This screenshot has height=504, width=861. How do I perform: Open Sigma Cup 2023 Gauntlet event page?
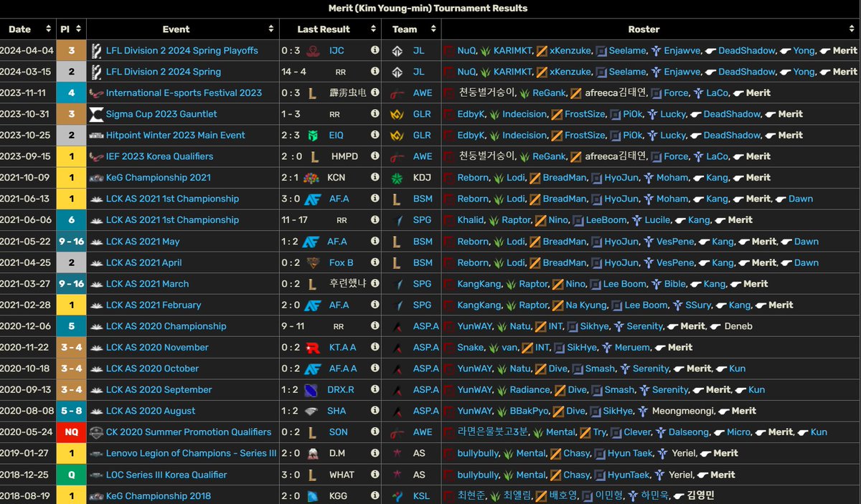pyautogui.click(x=161, y=114)
